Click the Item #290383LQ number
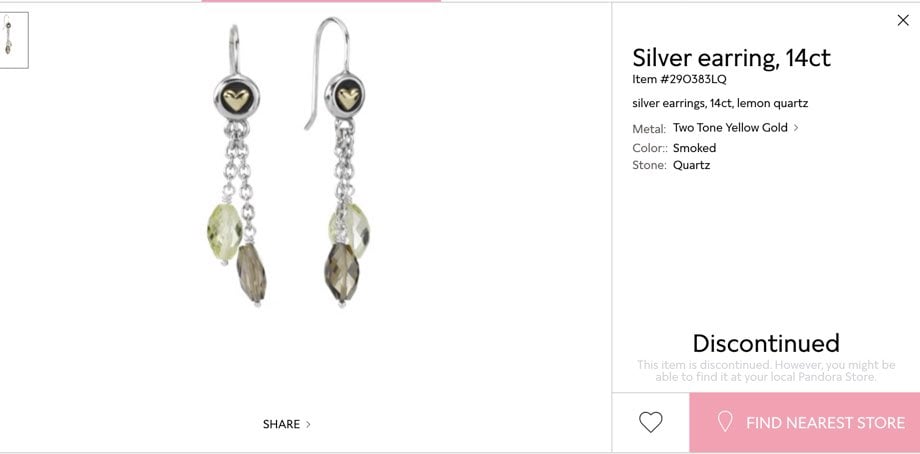 pos(679,79)
